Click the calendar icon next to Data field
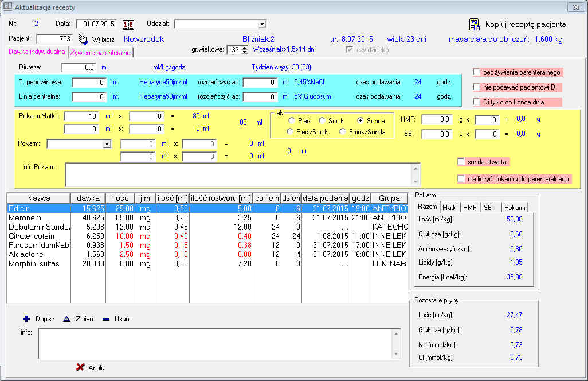This screenshot has width=588, height=381. 128,24
